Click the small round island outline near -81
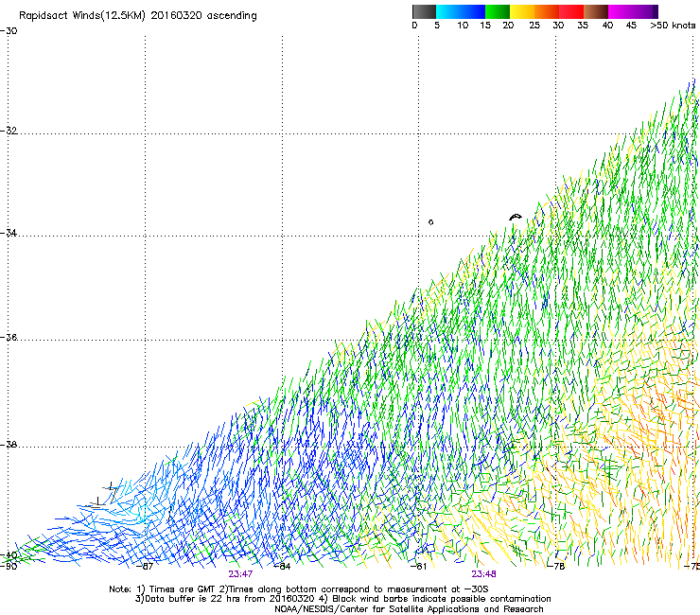This screenshot has height=615, width=700. pyautogui.click(x=430, y=222)
